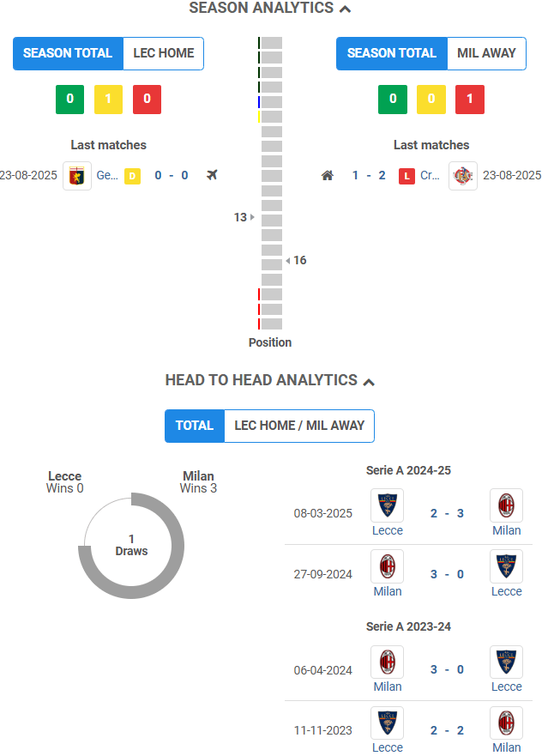The width and height of the screenshot is (560, 756).
Task: Open the 2 - 3 Lecce vs Milan score
Action: pos(447,513)
